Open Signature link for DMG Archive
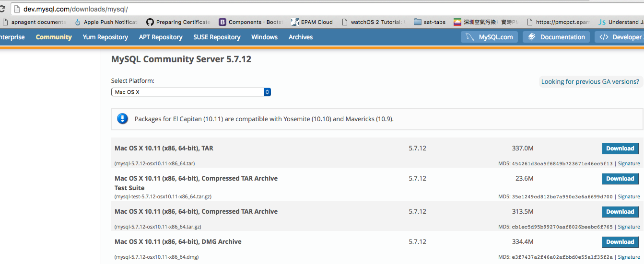644x264 pixels. tap(629, 257)
